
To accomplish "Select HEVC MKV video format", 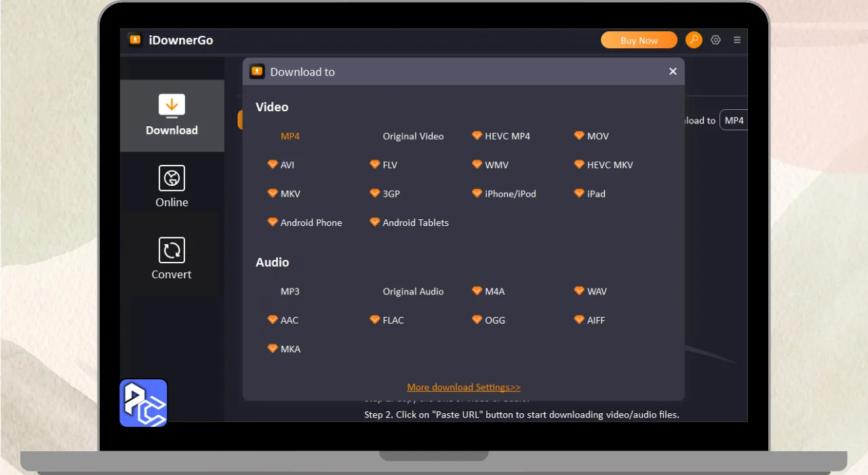I will 604,165.
